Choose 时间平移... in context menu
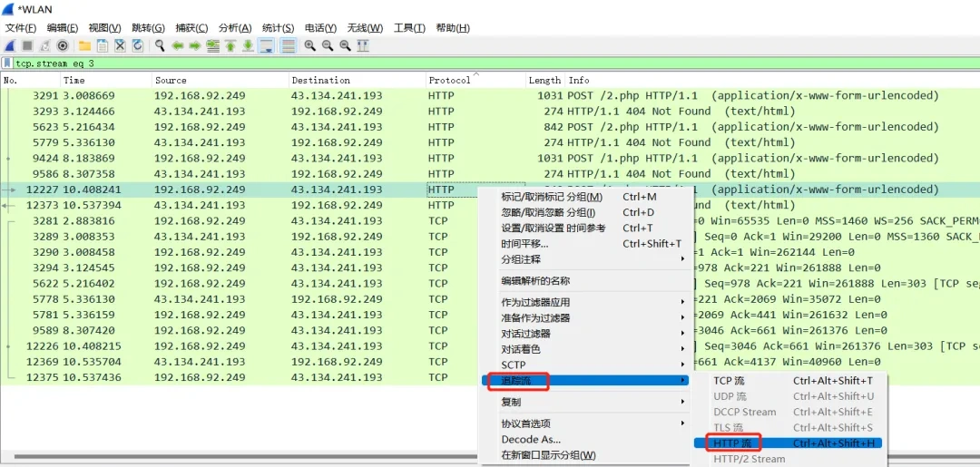This screenshot has height=467, width=980. click(585, 244)
